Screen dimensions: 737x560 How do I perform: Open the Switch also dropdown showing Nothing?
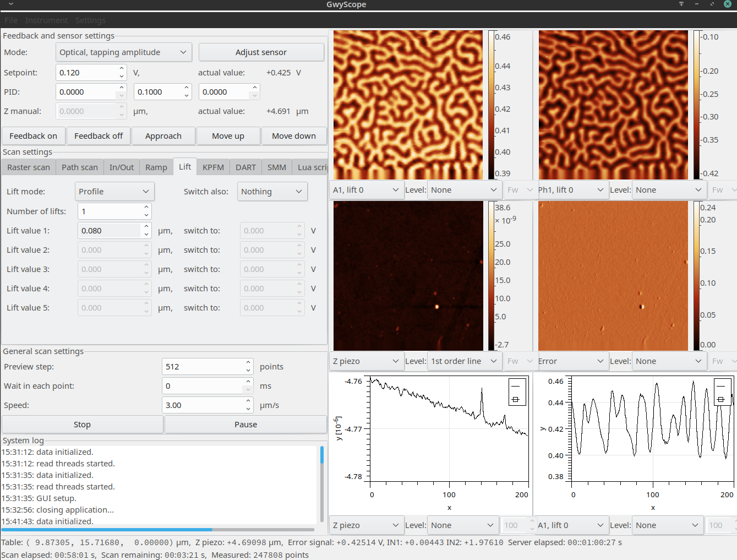(x=272, y=192)
